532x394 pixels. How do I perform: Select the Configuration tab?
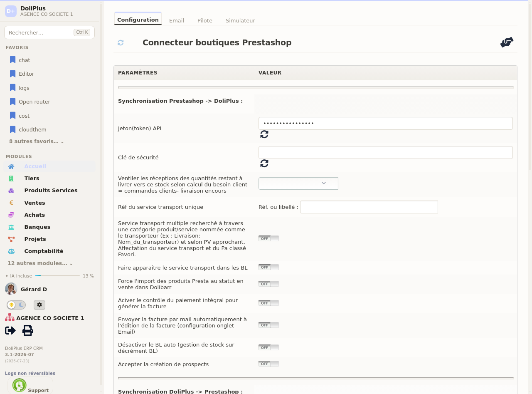point(138,20)
